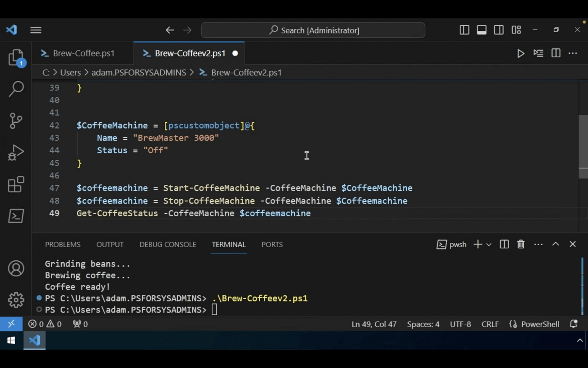Click the terminal prompt input line
This screenshot has width=588, height=368.
[214, 310]
